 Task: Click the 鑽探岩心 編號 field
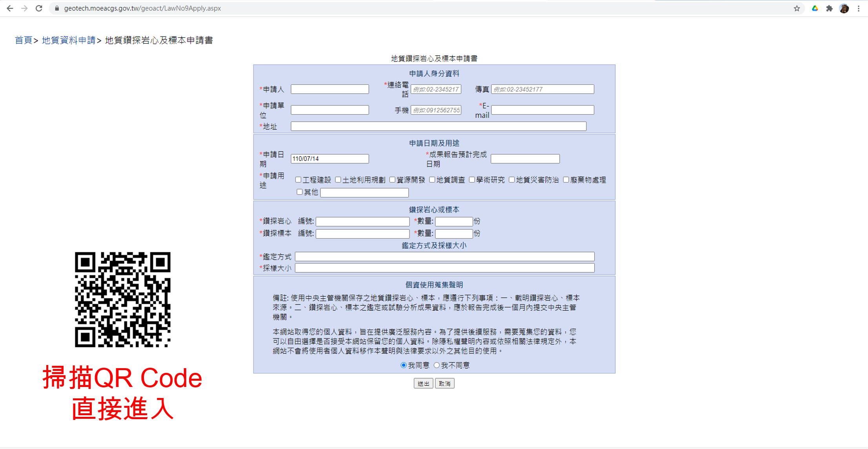click(363, 221)
